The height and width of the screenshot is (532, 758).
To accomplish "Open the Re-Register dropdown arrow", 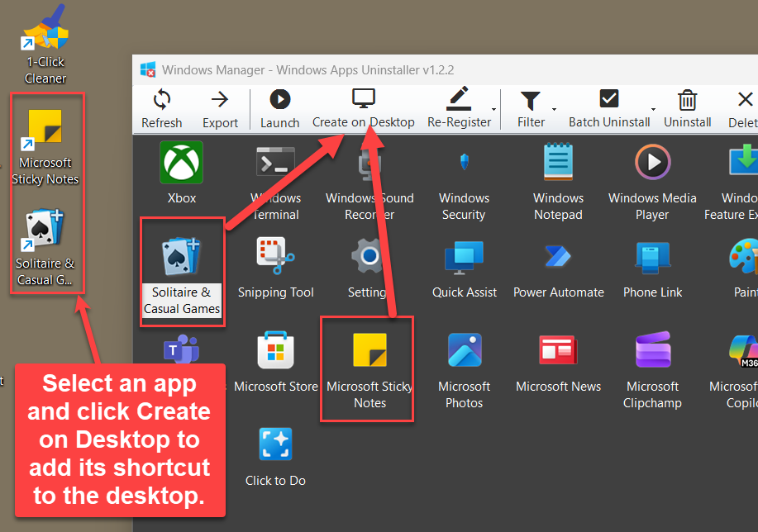I will [494, 109].
